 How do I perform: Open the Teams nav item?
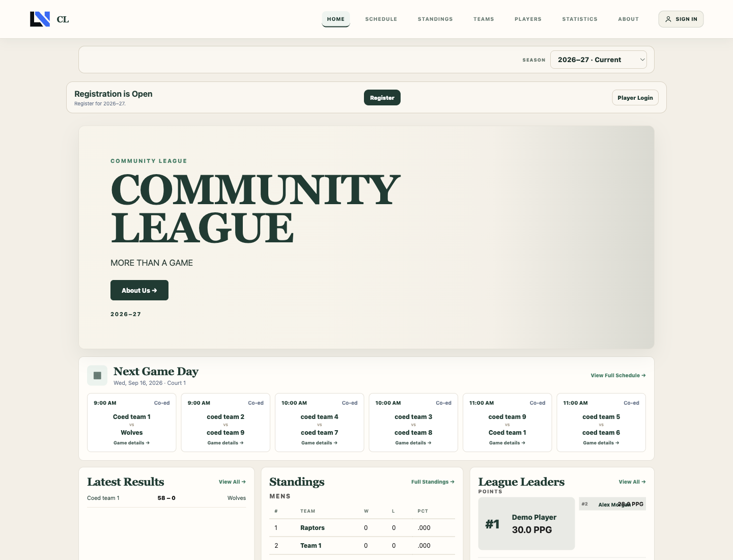(x=484, y=19)
